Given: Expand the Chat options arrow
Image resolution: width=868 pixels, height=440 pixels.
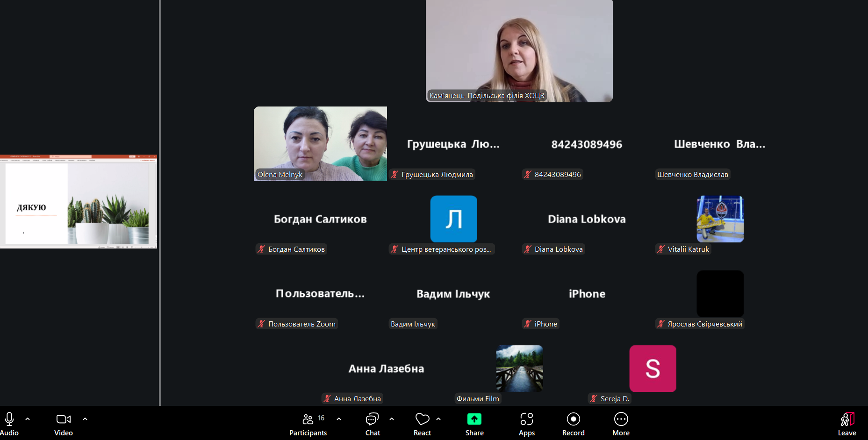Looking at the screenshot, I should click(392, 419).
